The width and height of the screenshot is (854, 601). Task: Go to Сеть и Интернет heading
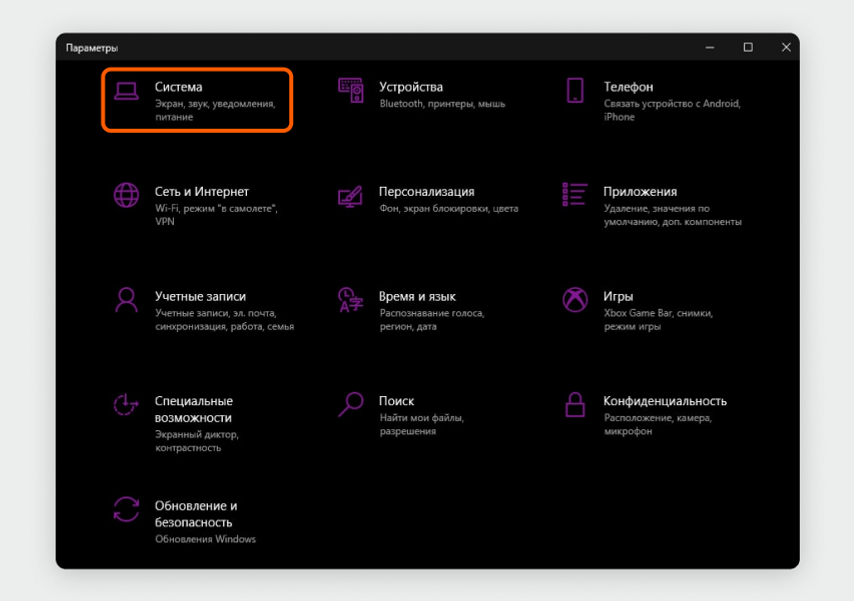point(202,192)
